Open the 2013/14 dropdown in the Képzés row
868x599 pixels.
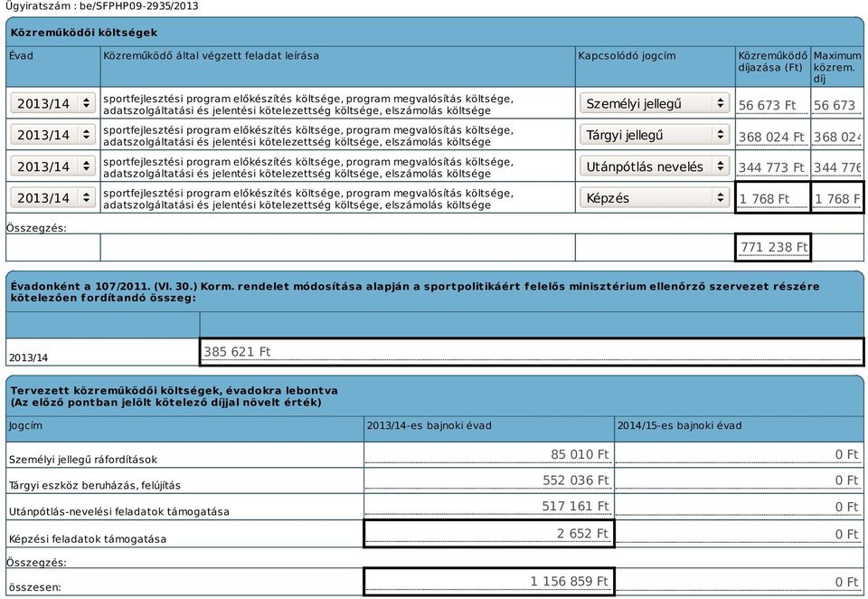click(53, 198)
